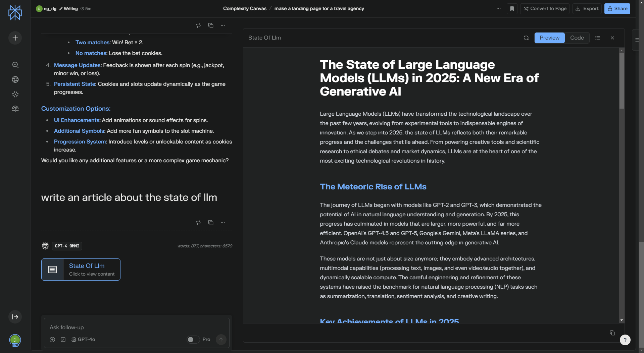This screenshot has height=353, width=644.
Task: Click the main article title in preview
Action: [x=429, y=78]
